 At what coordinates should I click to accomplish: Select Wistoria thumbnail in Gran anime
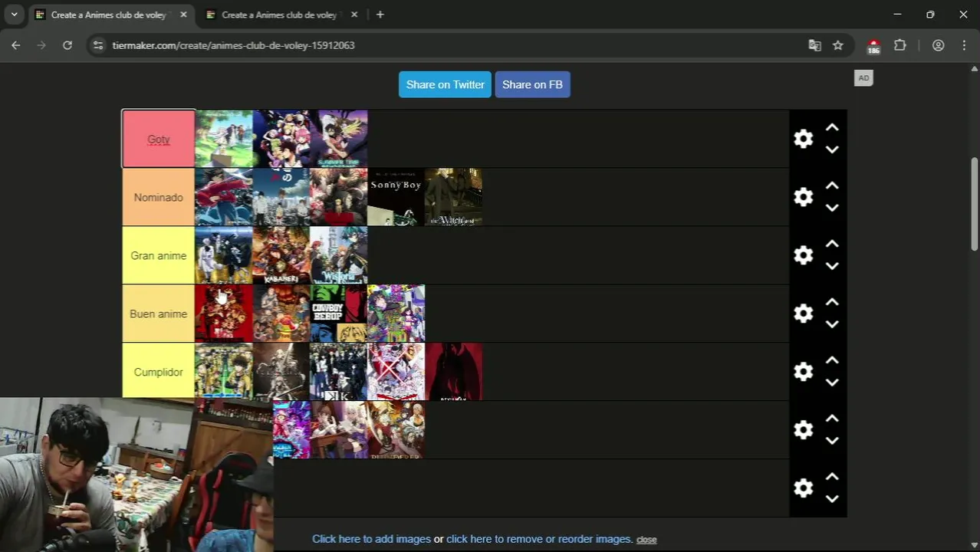338,255
